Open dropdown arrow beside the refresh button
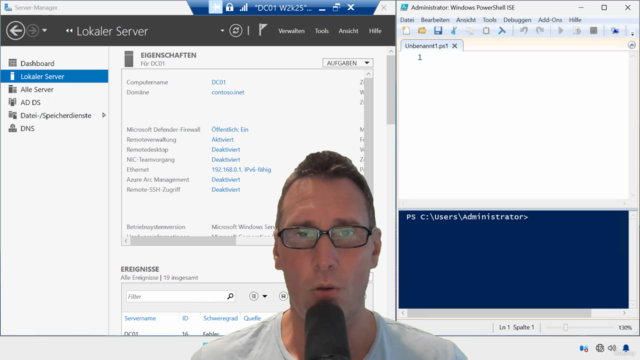 point(222,31)
